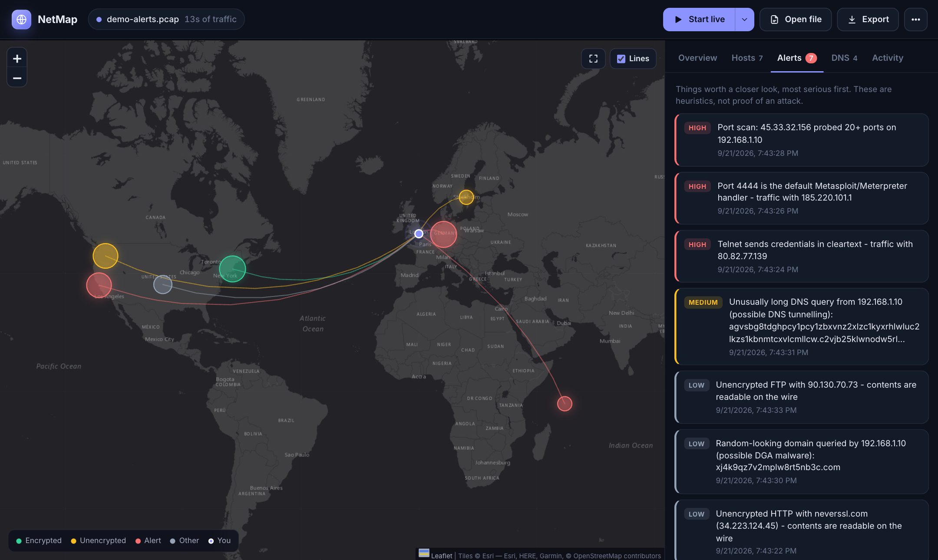Click the Other legend entry

[185, 540]
